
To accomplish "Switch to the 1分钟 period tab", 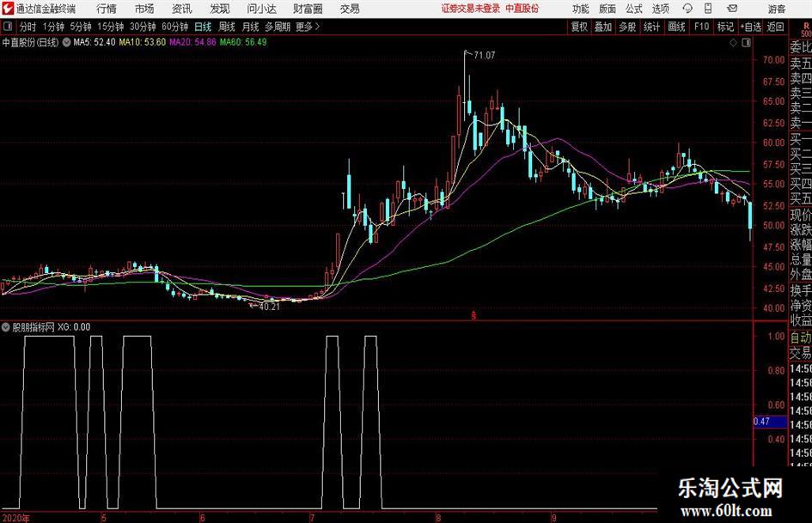I will (53, 27).
